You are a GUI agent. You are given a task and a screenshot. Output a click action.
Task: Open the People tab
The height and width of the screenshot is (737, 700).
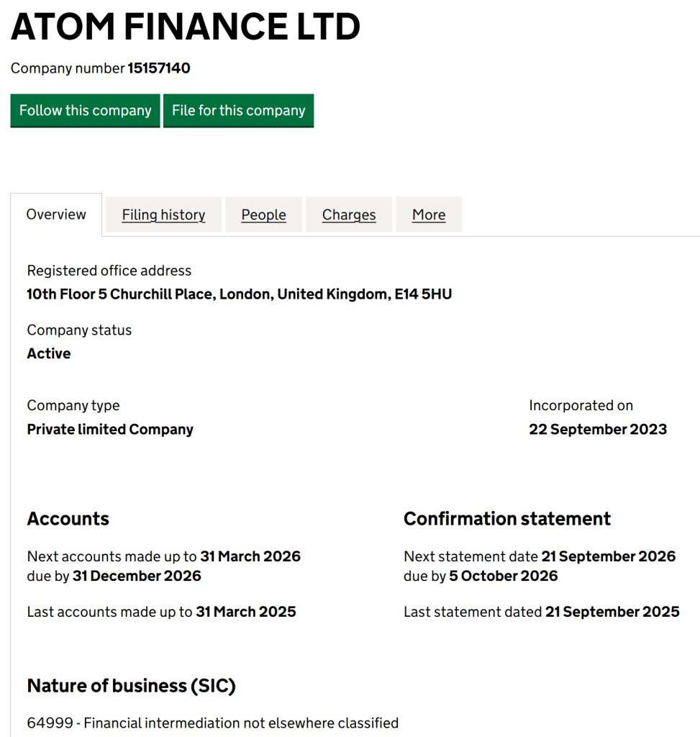click(x=263, y=214)
